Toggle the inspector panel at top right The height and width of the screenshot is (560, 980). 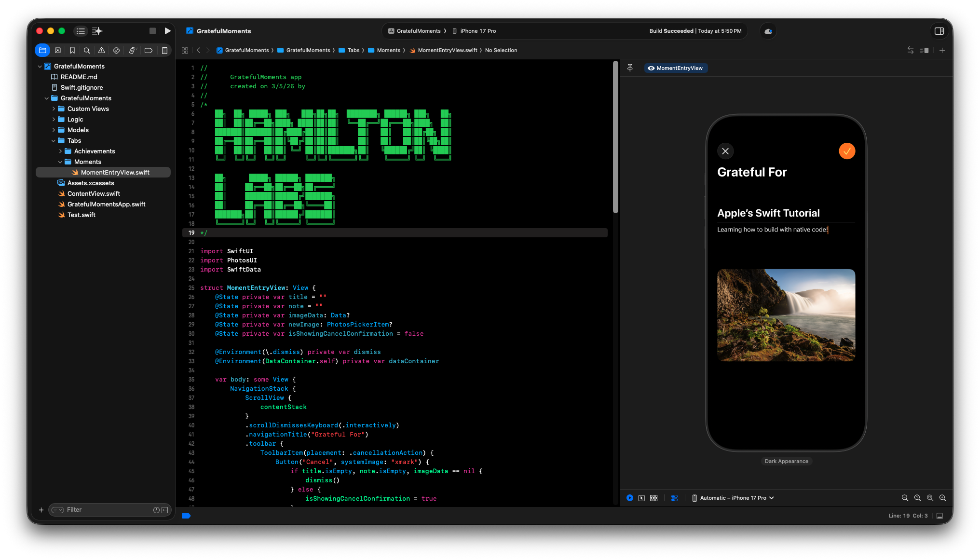click(939, 31)
